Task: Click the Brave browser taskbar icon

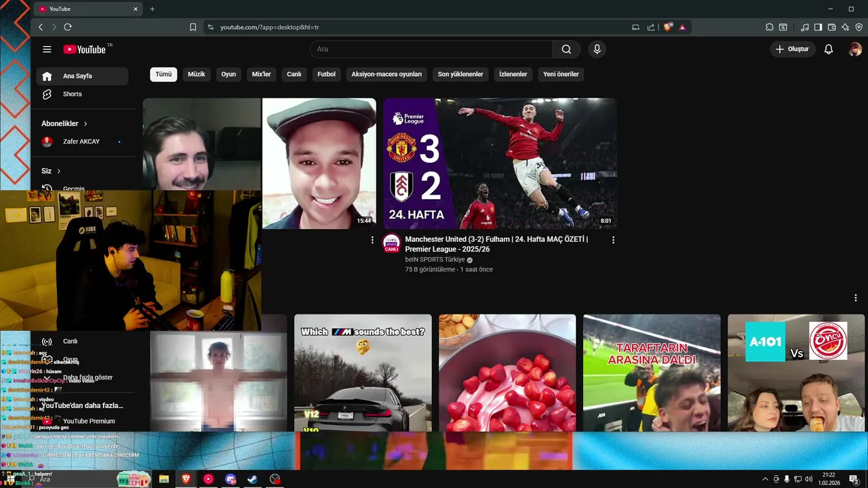Action: click(186, 479)
